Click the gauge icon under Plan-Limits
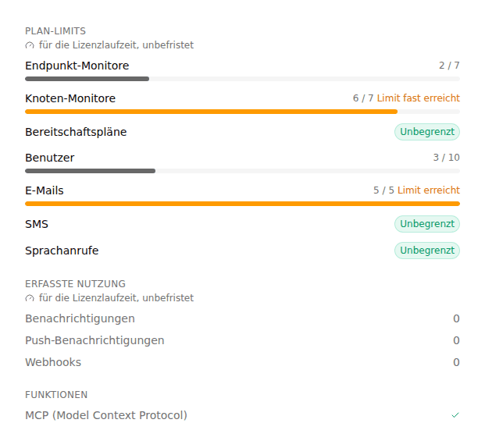Viewport: 485px width, 448px height. tap(30, 45)
